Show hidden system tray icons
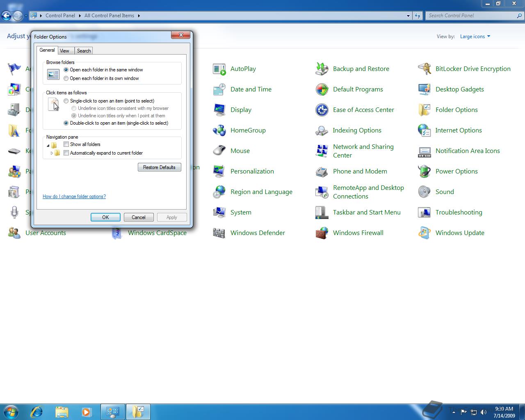 click(454, 412)
